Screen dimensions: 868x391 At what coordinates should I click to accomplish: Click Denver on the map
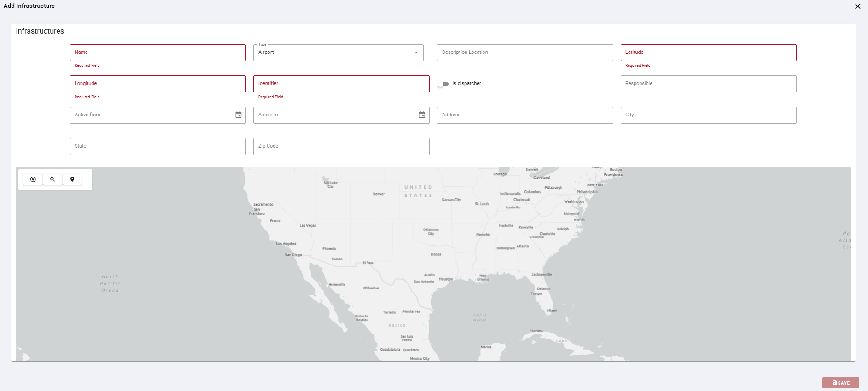click(x=379, y=194)
